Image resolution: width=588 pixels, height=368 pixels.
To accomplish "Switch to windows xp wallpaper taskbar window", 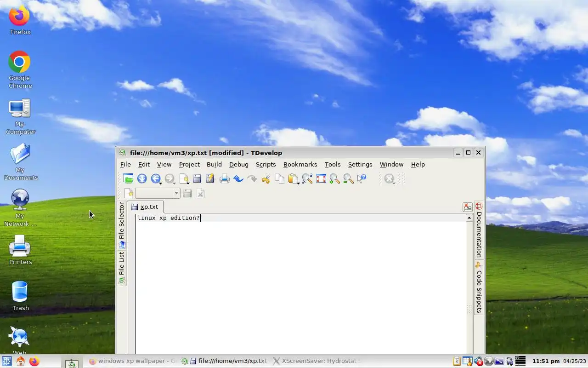I will [132, 361].
